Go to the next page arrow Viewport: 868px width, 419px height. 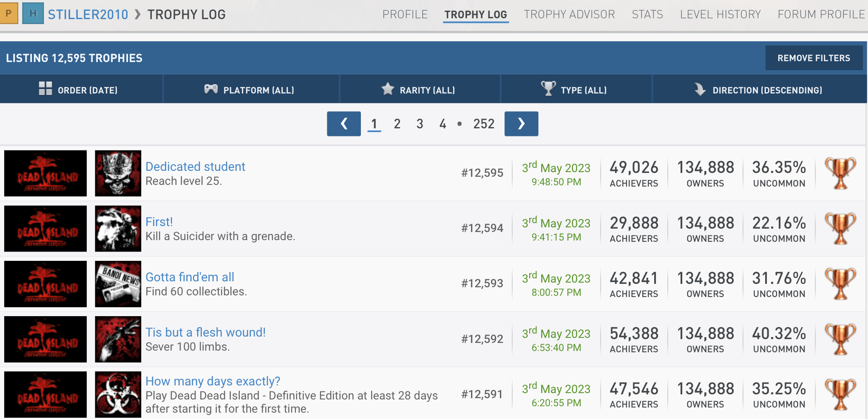(x=521, y=124)
